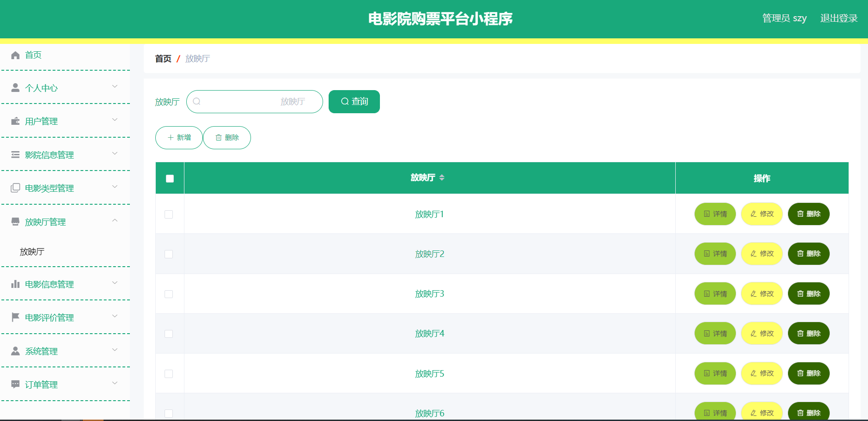The image size is (868, 421).
Task: Click the flag icon beside 电影评价管理
Action: click(x=15, y=317)
